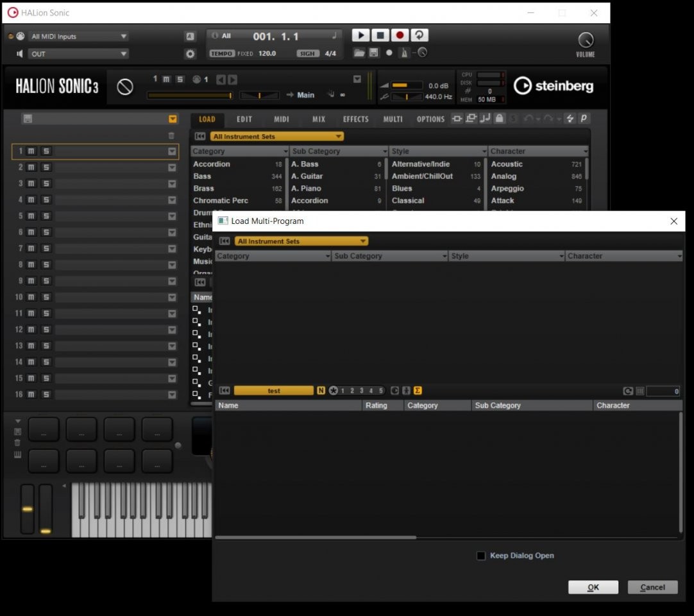Screen dimensions: 694x616
Task: Click the trash icon above slot rack
Action: [171, 135]
